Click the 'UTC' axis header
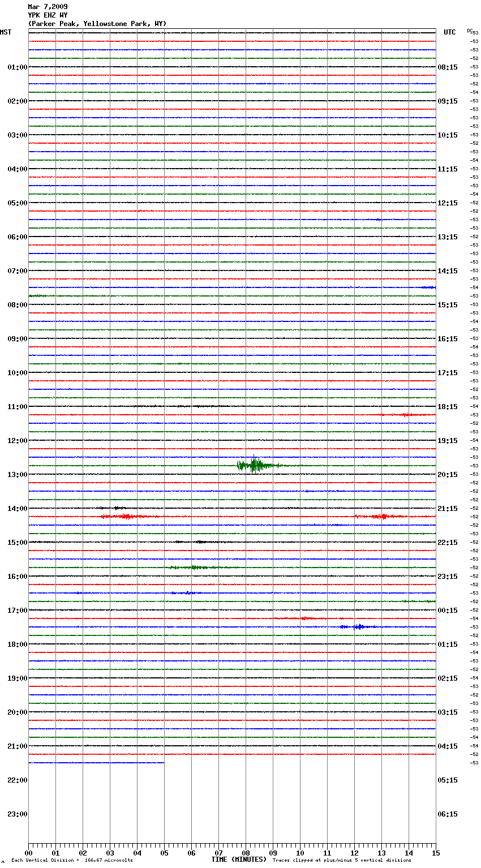This screenshot has height=868, width=481. pos(450,32)
